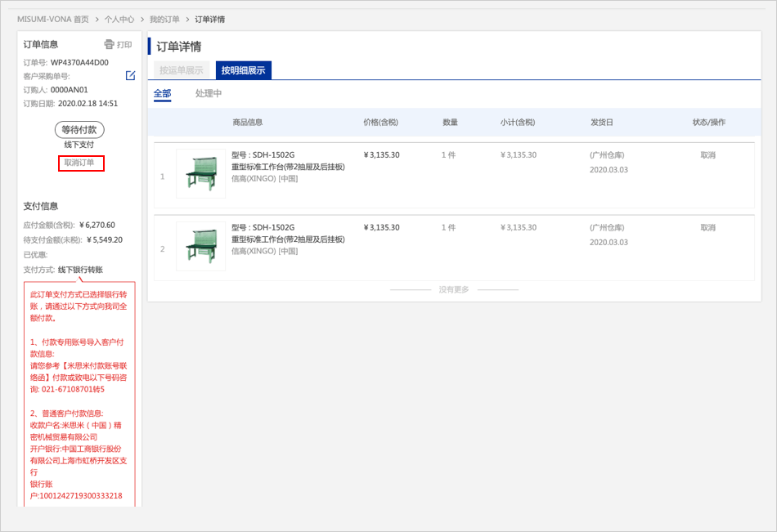The image size is (777, 532).
Task: Cancel the second order item with 取消
Action: click(x=707, y=228)
